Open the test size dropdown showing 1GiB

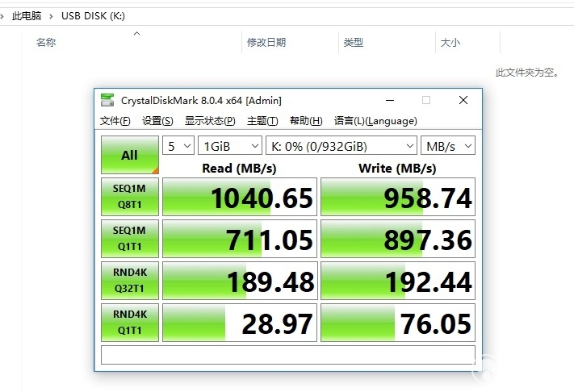230,146
